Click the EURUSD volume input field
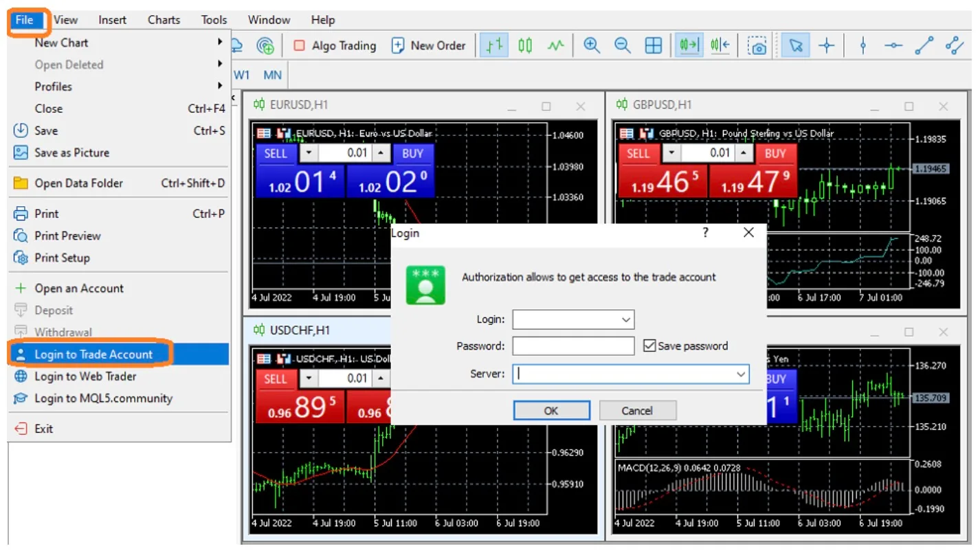This screenshot has height=555, width=980. [344, 153]
